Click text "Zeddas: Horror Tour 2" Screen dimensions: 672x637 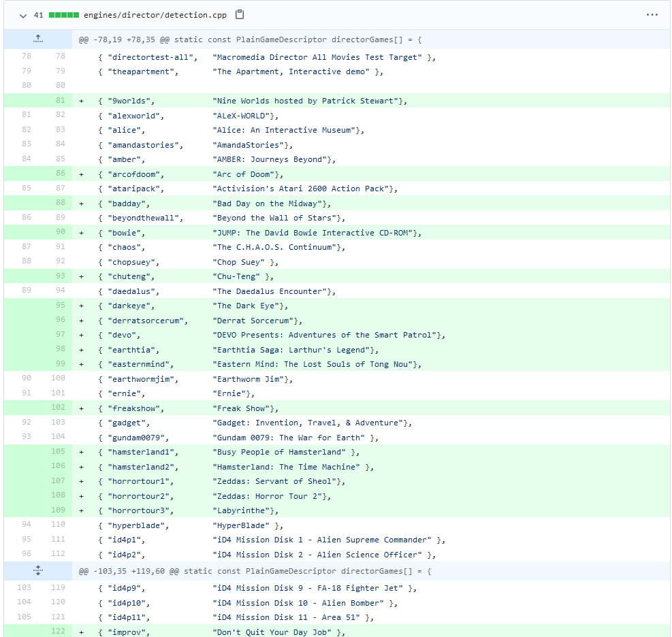[x=267, y=496]
